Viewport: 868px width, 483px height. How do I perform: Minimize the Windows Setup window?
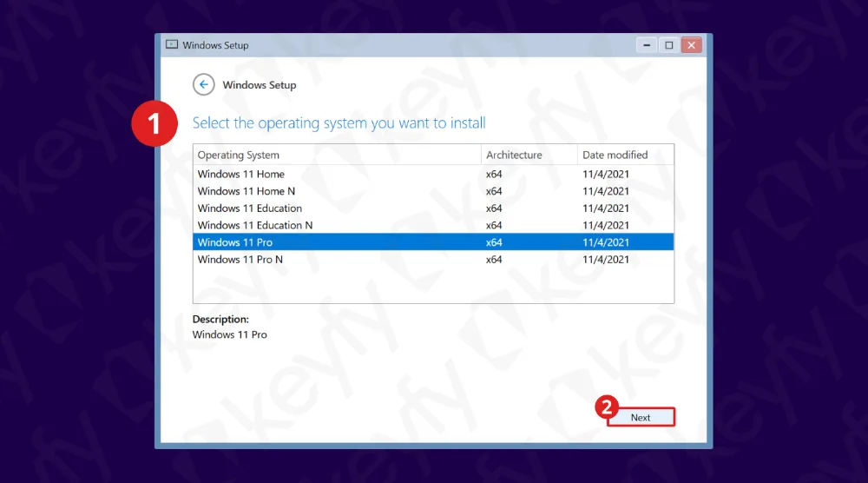coord(647,45)
